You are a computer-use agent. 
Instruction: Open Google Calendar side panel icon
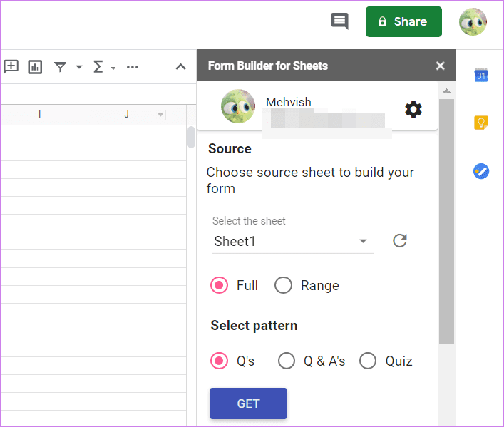pyautogui.click(x=481, y=76)
